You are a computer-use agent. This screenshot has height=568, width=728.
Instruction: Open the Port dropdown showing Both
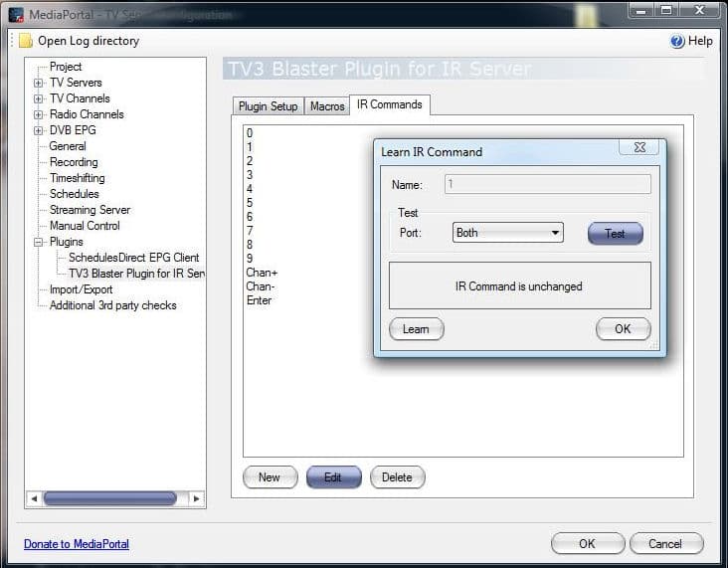point(507,233)
